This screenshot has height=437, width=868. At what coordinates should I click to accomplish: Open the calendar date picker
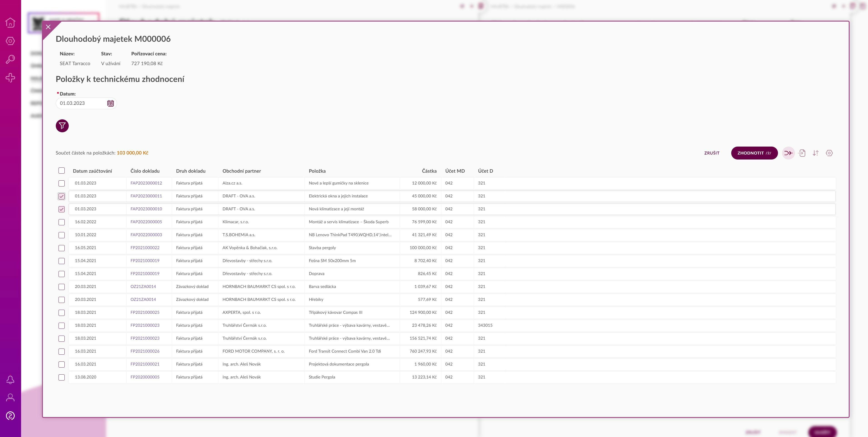tap(110, 103)
